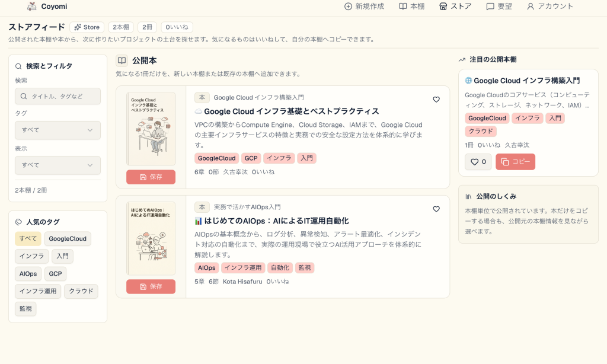Screen dimensions: 607x364
Task: Select the GoogleCloud popular tag
Action: (68, 238)
